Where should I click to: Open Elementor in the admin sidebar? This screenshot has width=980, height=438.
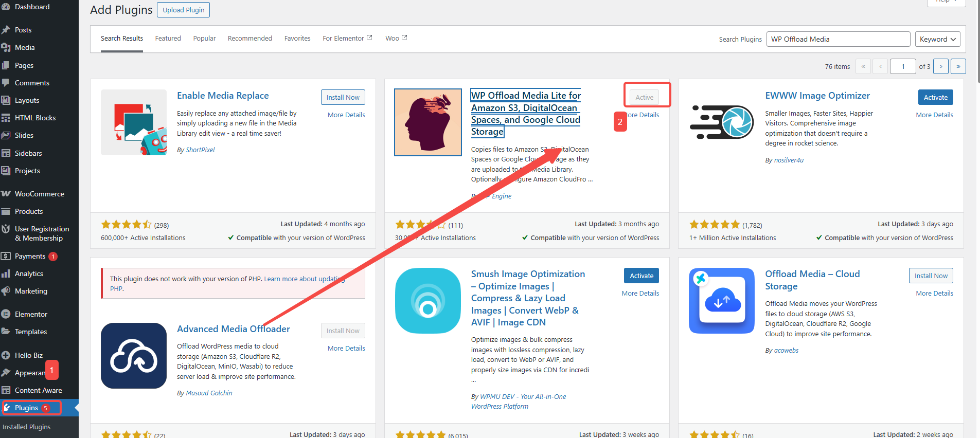[x=31, y=314]
